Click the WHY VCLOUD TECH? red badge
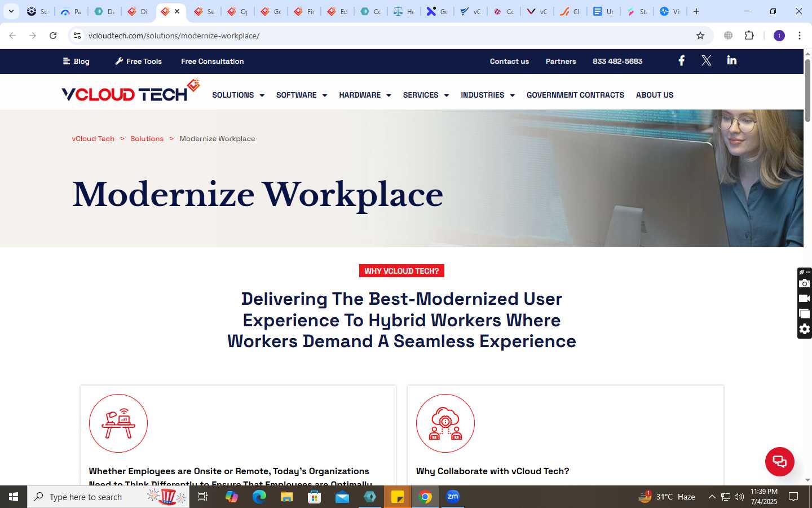This screenshot has width=812, height=508. point(401,271)
